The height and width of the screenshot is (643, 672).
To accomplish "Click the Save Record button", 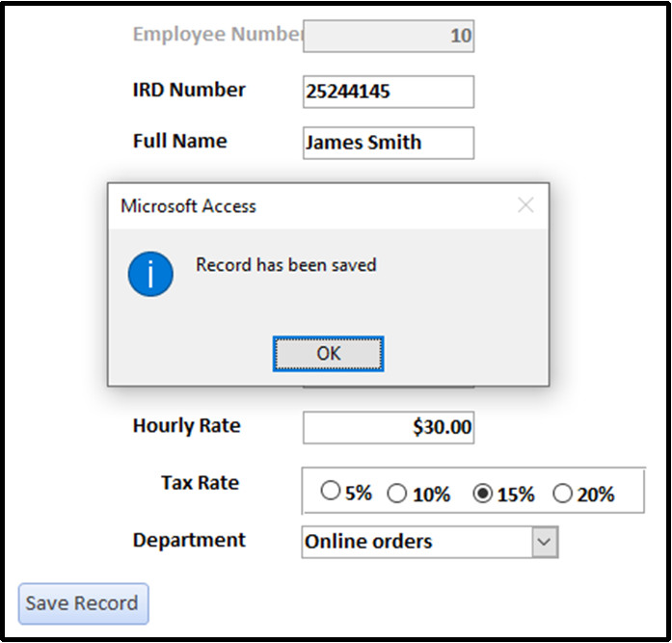I will [84, 603].
